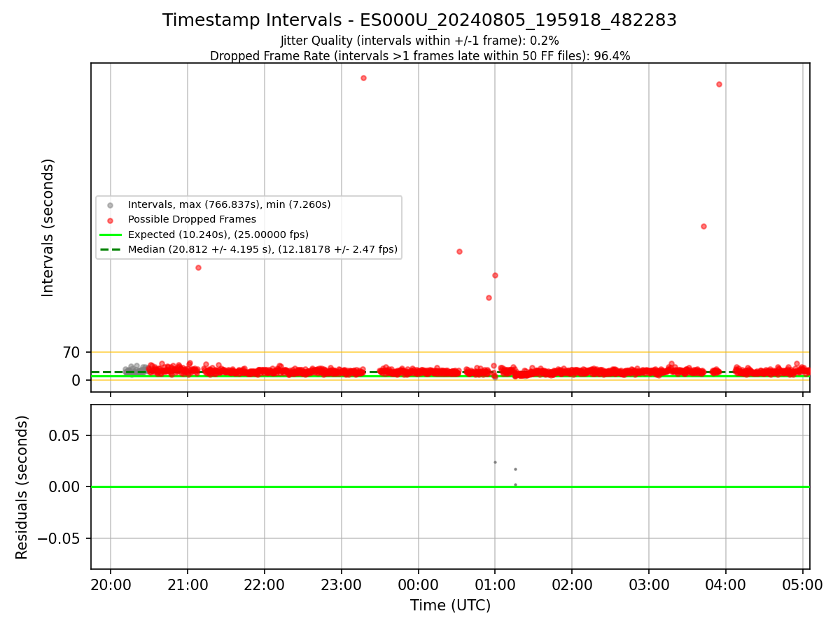Click the red outlier point near 00:30
Viewport: 840px width, 630px height.
(x=459, y=251)
